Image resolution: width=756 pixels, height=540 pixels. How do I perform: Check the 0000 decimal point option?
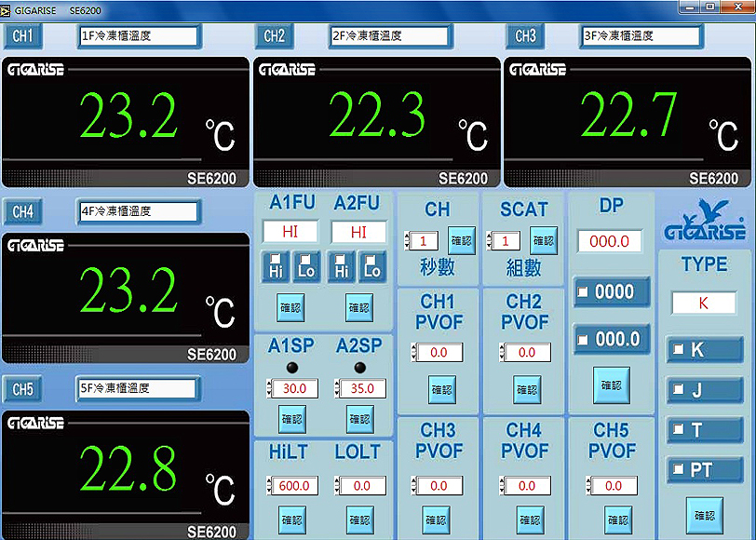583,291
